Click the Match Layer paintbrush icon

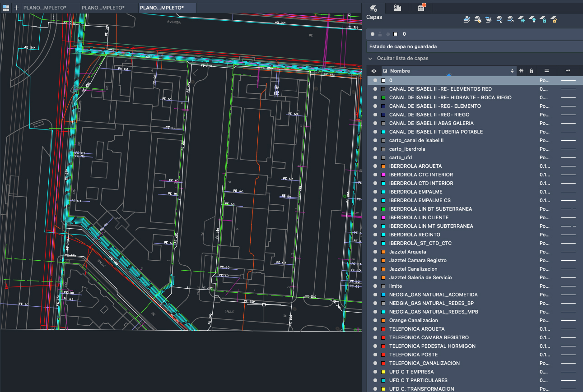pos(477,19)
